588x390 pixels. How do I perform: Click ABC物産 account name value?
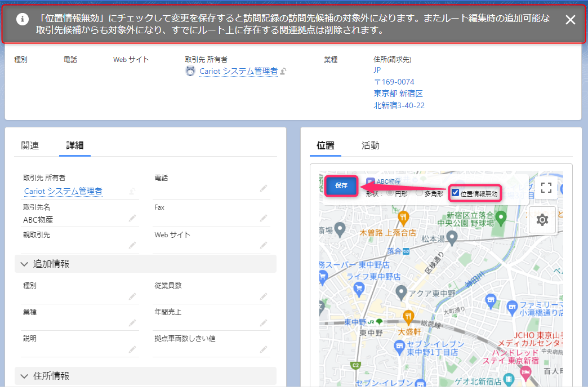click(x=38, y=220)
